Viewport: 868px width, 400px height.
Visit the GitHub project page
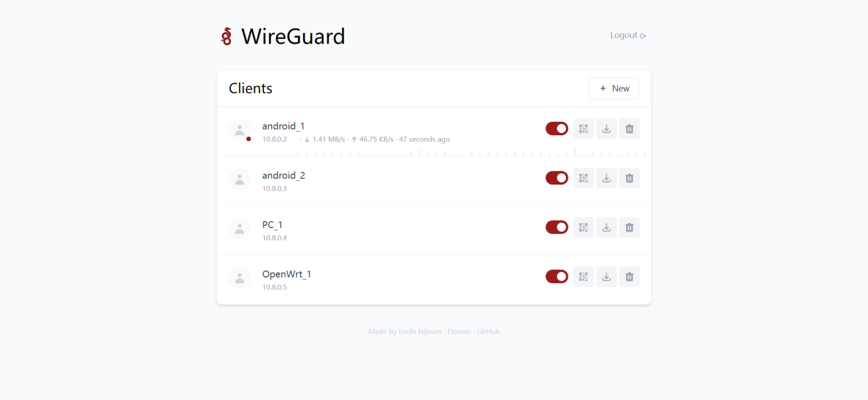pos(488,331)
